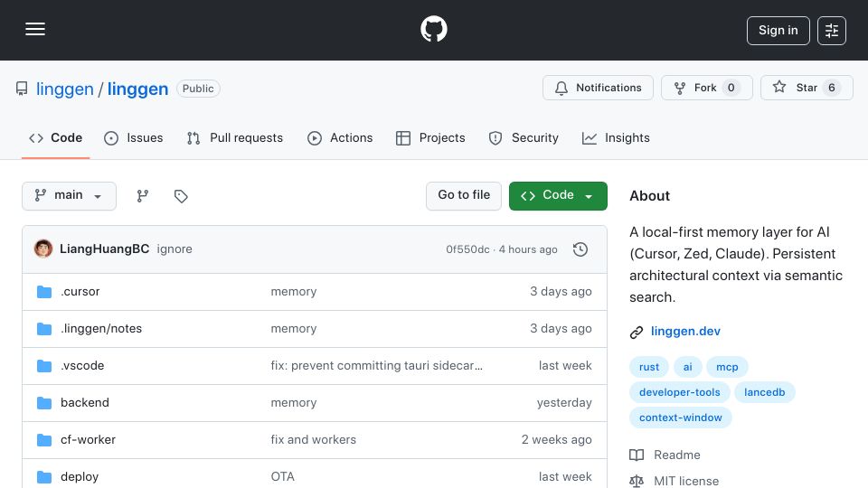Screen dimensions: 868x488
Task: Click the fork count 0
Action: tap(731, 88)
